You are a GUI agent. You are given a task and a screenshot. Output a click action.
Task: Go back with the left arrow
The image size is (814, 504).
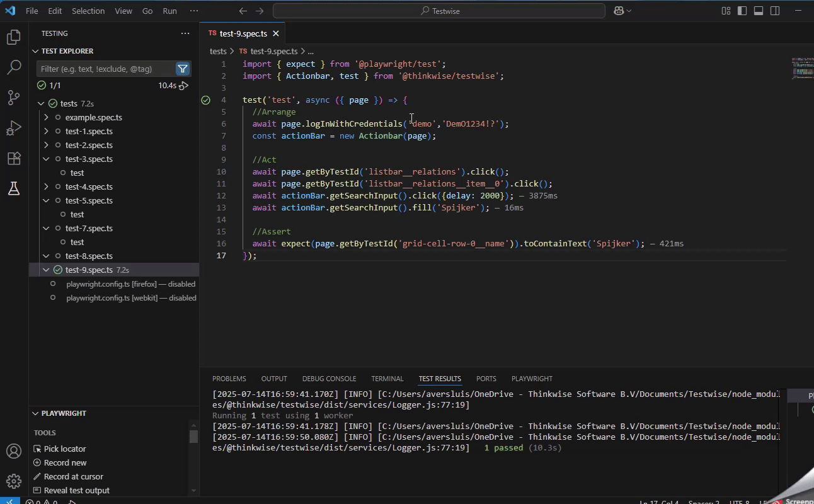coord(243,11)
